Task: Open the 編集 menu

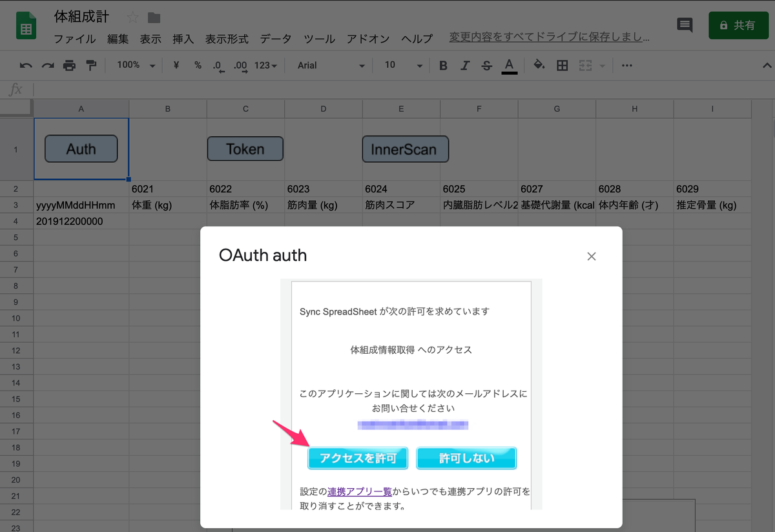Action: [x=118, y=39]
